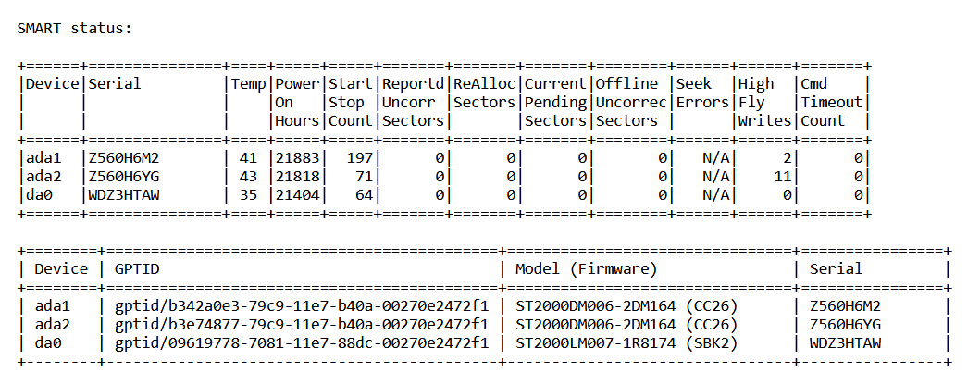Click model ST2000LM007-1R8174 (SBK2)
This screenshot has height=385, width=980.
click(x=626, y=343)
